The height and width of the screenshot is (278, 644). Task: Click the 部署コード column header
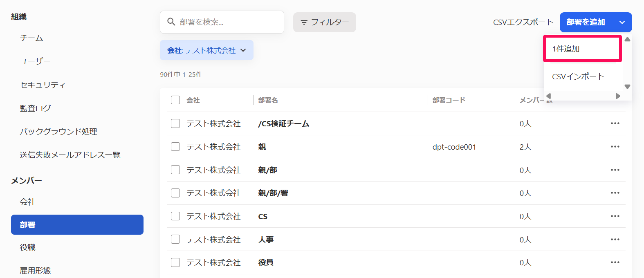pos(449,100)
